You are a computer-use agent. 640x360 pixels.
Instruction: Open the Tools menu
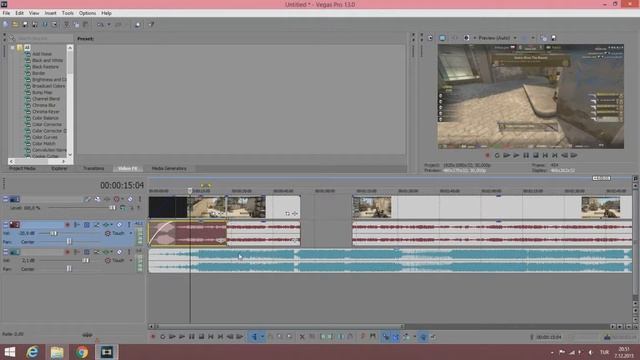pyautogui.click(x=68, y=13)
